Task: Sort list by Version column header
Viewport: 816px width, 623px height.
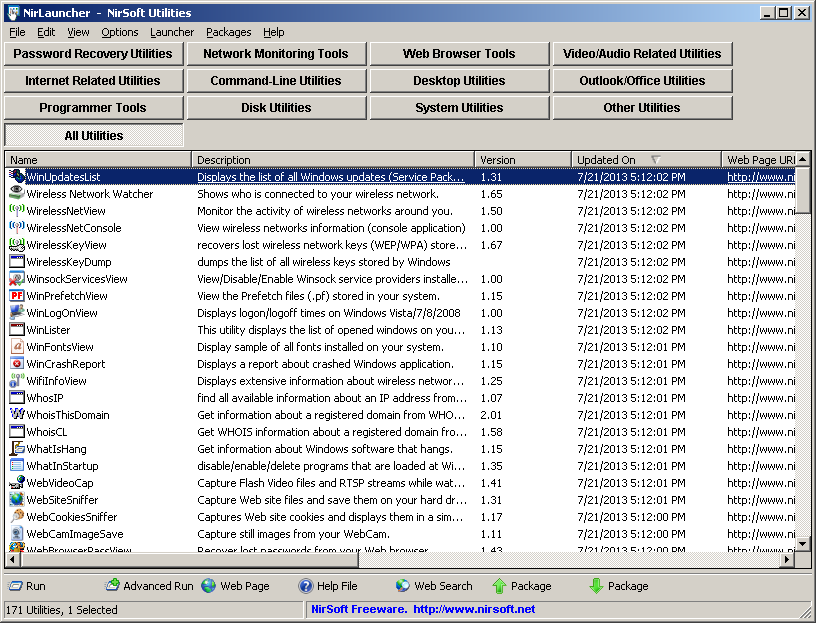Action: [x=523, y=160]
